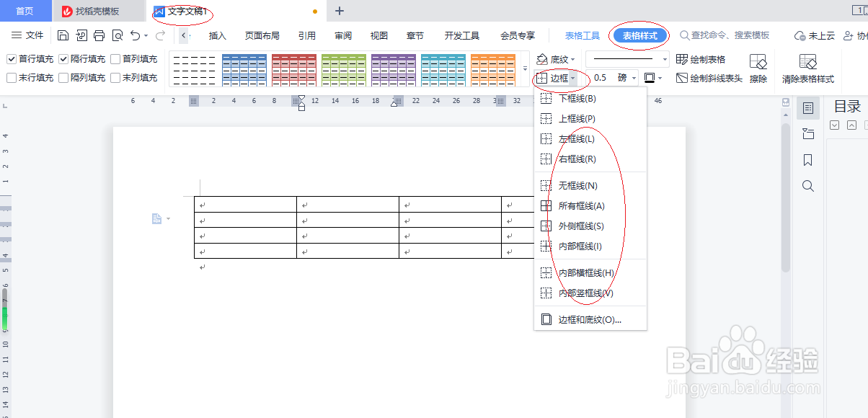Click the Save icon
Screen dimensions: 868x418
(63, 35)
